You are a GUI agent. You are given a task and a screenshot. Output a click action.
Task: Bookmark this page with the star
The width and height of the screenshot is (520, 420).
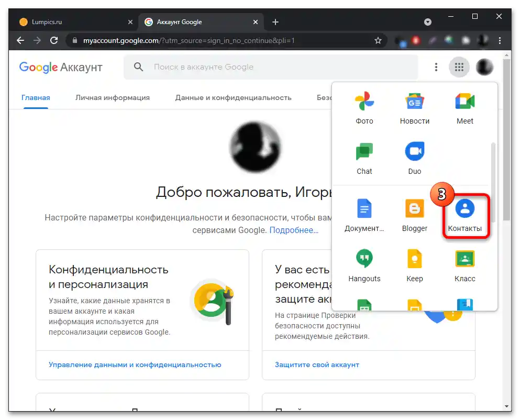(378, 40)
